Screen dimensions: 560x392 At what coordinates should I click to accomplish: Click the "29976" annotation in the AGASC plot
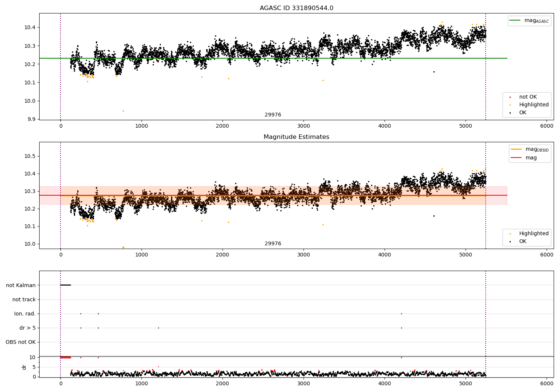pyautogui.click(x=273, y=115)
